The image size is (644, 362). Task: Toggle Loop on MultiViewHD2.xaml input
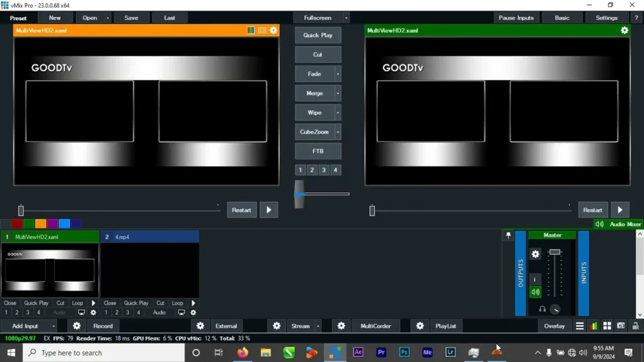coord(77,303)
